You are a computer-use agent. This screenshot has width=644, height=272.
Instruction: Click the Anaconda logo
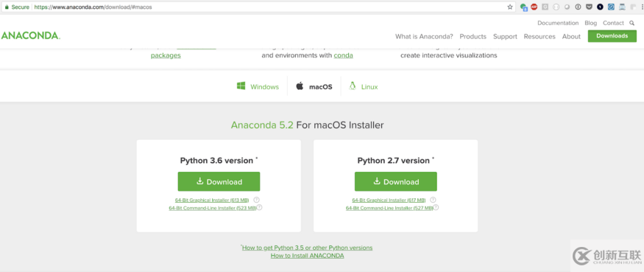pos(30,36)
